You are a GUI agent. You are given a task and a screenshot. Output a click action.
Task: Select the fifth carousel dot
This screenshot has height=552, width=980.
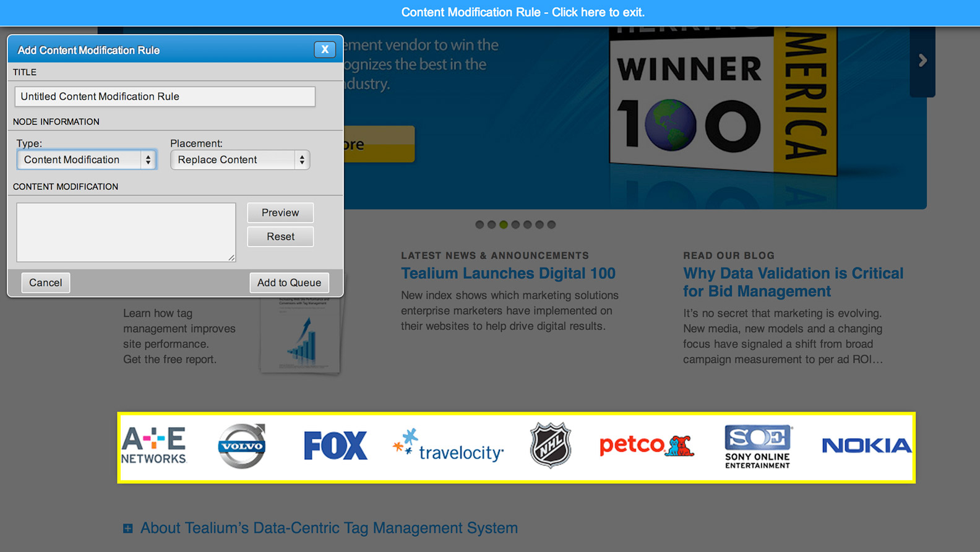tap(527, 224)
